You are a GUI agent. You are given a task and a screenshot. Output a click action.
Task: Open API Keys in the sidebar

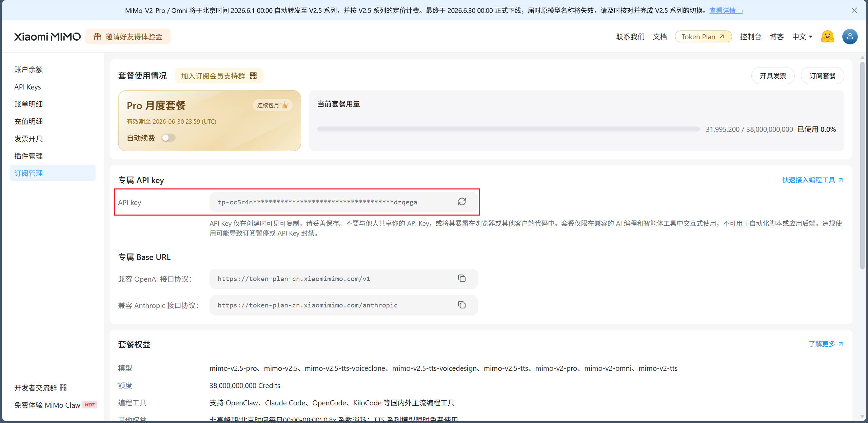[53, 87]
